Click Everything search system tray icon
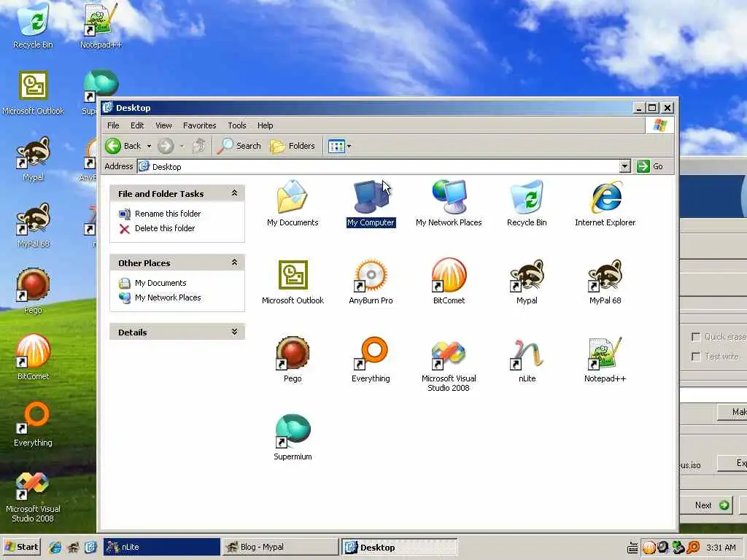747x560 pixels. click(x=694, y=547)
